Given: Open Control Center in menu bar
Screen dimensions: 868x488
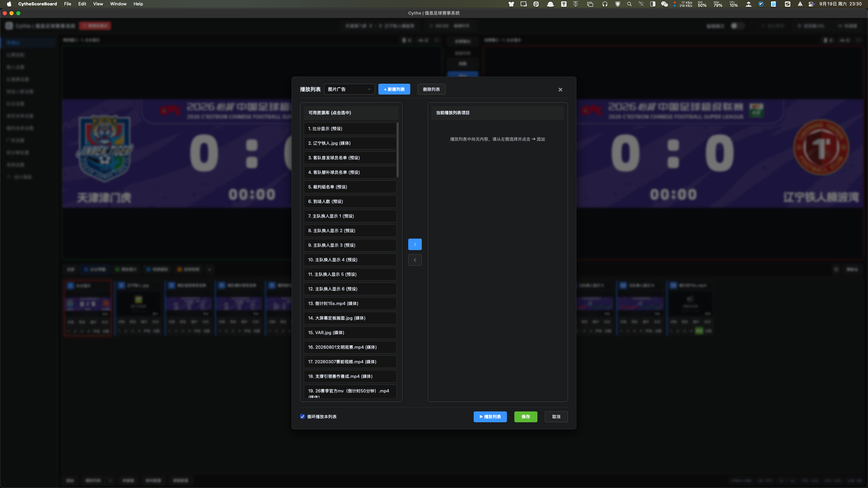Looking at the screenshot, I should pos(811,4).
